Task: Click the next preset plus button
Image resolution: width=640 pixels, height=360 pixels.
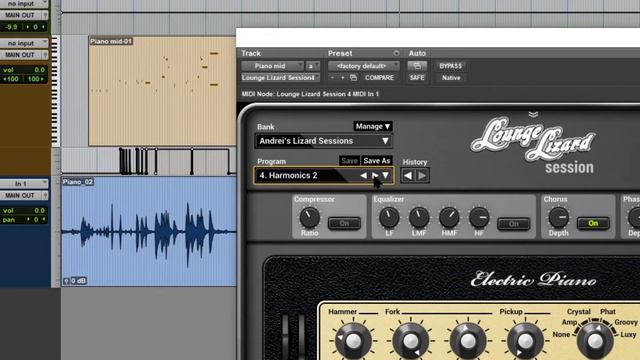Action: click(x=342, y=78)
